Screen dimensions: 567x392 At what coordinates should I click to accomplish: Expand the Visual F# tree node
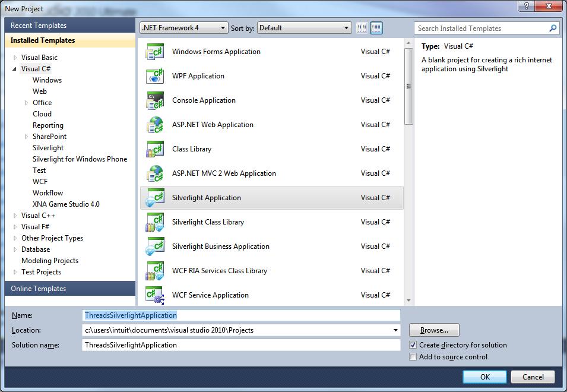click(x=15, y=227)
